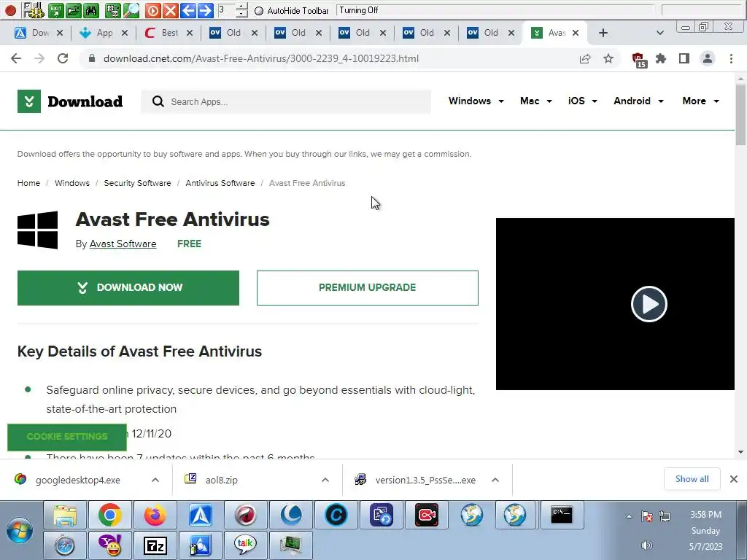Screen dimensions: 747x560
Task: Open the uBlock extension icon showing 15
Action: point(638,60)
